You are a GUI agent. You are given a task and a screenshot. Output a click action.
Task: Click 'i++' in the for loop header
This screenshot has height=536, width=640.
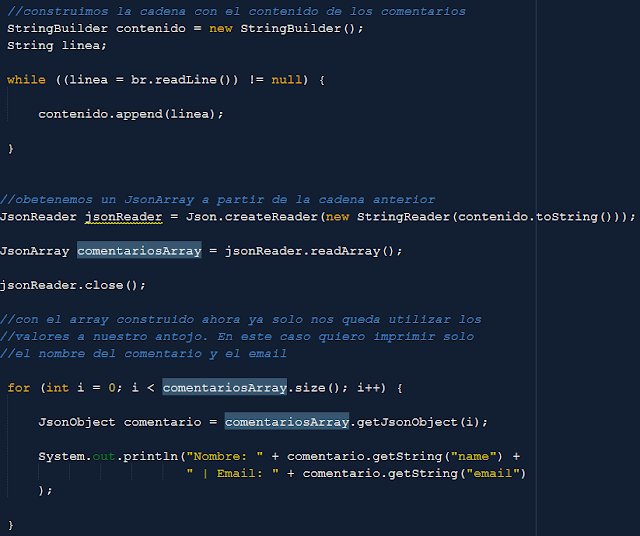pos(369,388)
